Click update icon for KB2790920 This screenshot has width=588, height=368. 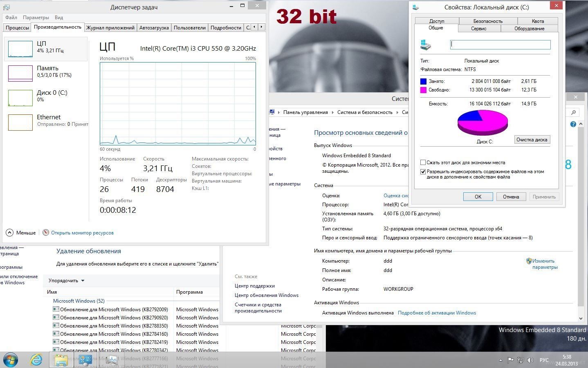(56, 317)
